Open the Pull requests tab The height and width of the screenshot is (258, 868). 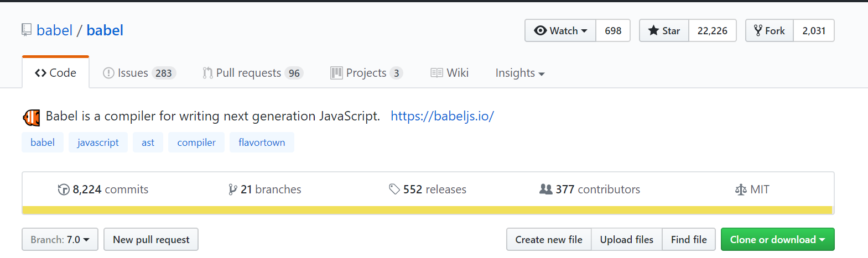click(x=253, y=73)
